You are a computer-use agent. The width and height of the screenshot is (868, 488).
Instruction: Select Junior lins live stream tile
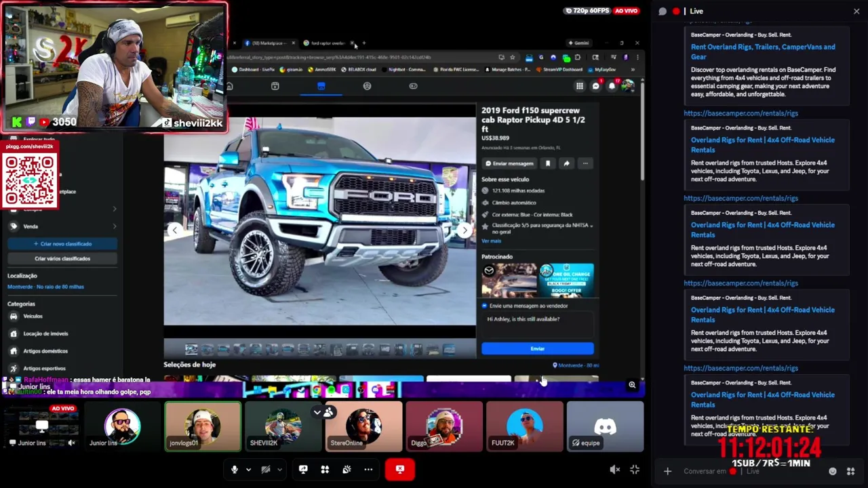pyautogui.click(x=41, y=426)
